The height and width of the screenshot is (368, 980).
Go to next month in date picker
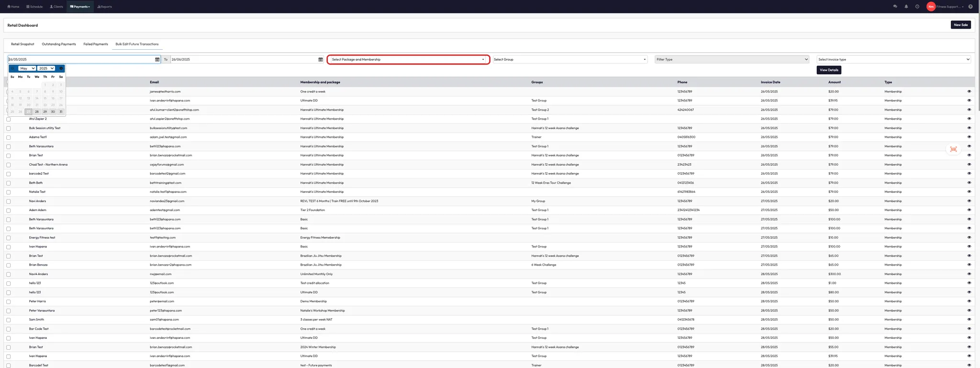(61, 68)
